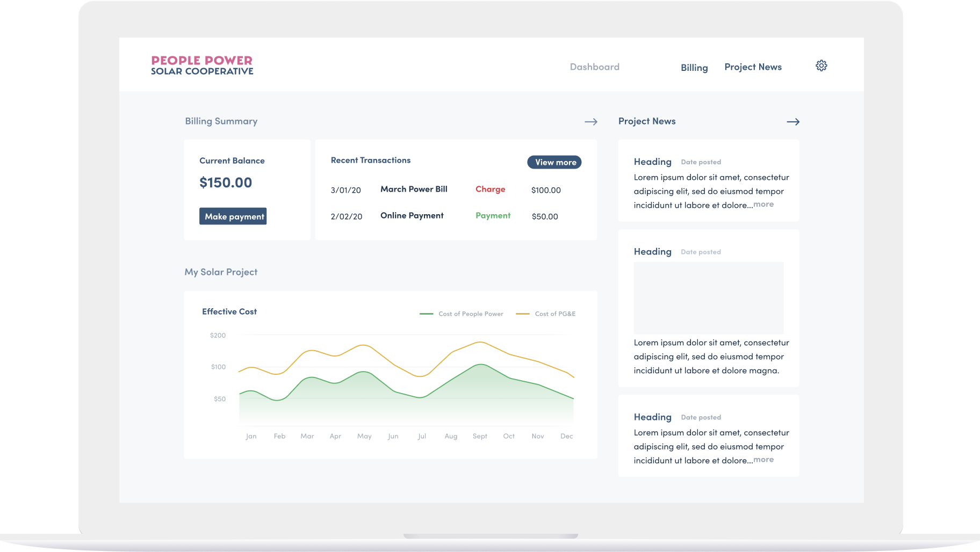980x552 pixels.
Task: Click the red Charge label
Action: pyautogui.click(x=491, y=189)
